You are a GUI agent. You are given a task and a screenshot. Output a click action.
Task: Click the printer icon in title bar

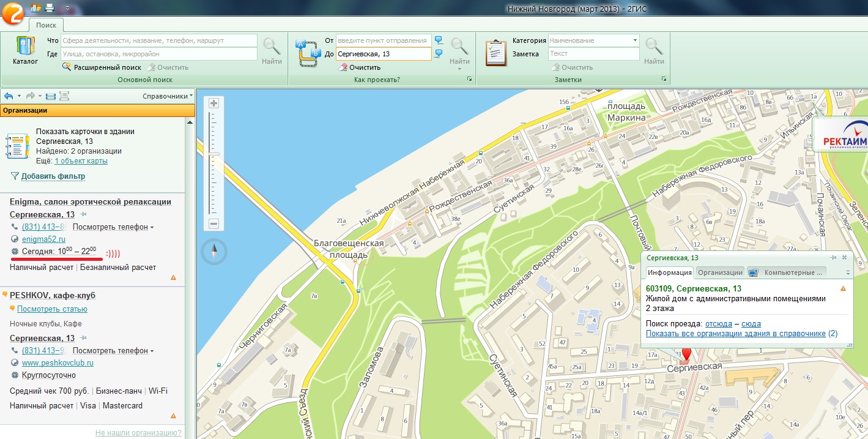(x=50, y=8)
